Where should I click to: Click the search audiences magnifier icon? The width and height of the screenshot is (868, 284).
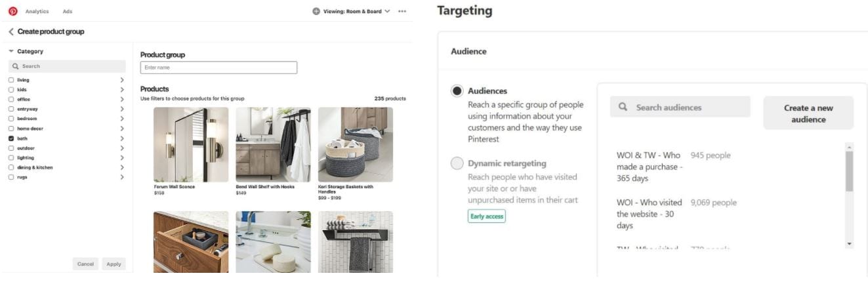coord(623,107)
